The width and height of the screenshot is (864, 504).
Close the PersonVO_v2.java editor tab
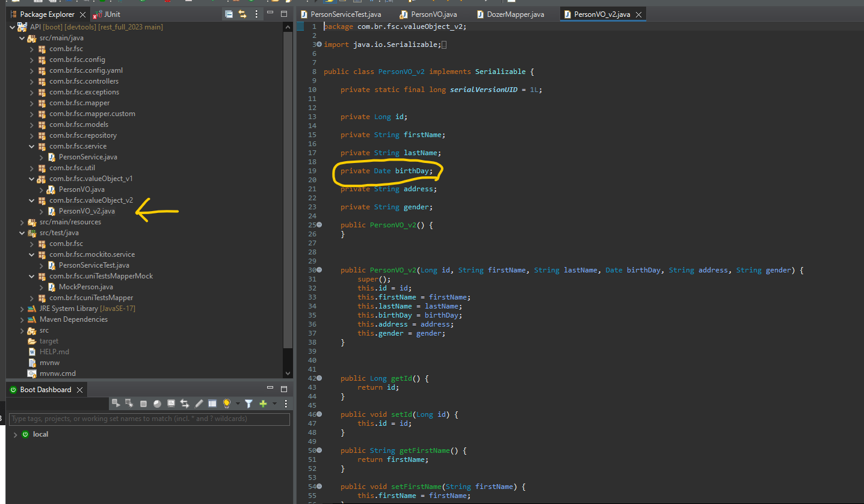639,14
